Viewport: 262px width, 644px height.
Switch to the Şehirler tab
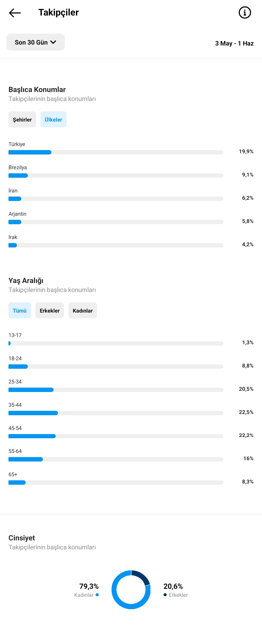pos(22,120)
